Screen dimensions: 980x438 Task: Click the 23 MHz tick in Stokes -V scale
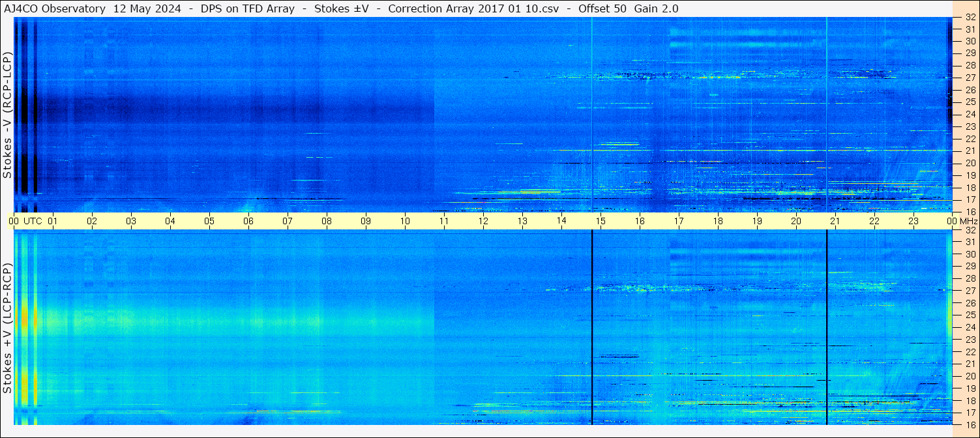click(x=970, y=126)
